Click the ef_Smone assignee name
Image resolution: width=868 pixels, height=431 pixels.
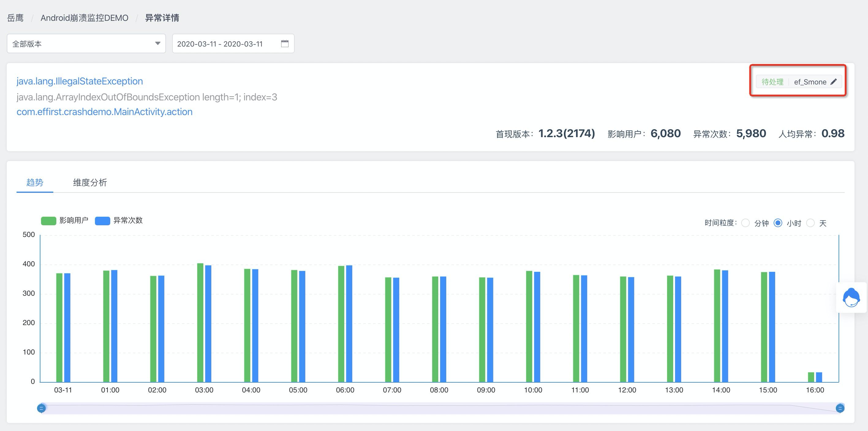(x=810, y=82)
